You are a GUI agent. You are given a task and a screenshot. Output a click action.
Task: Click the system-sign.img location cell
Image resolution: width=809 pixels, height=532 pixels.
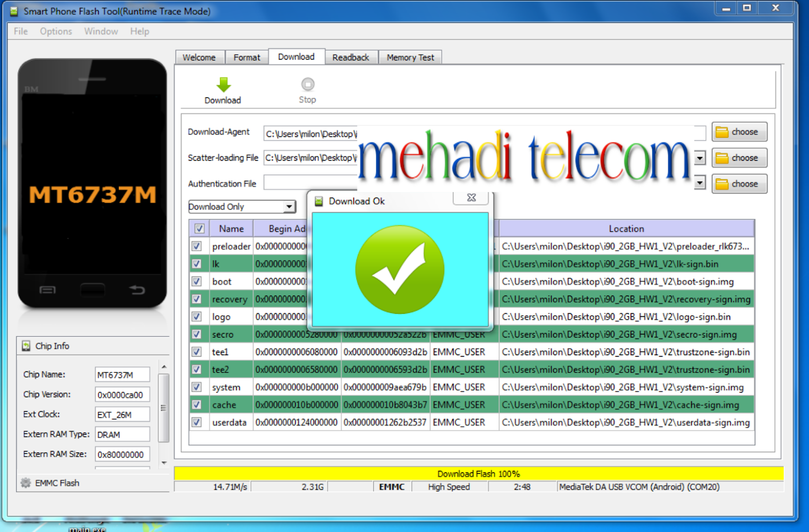pyautogui.click(x=626, y=387)
